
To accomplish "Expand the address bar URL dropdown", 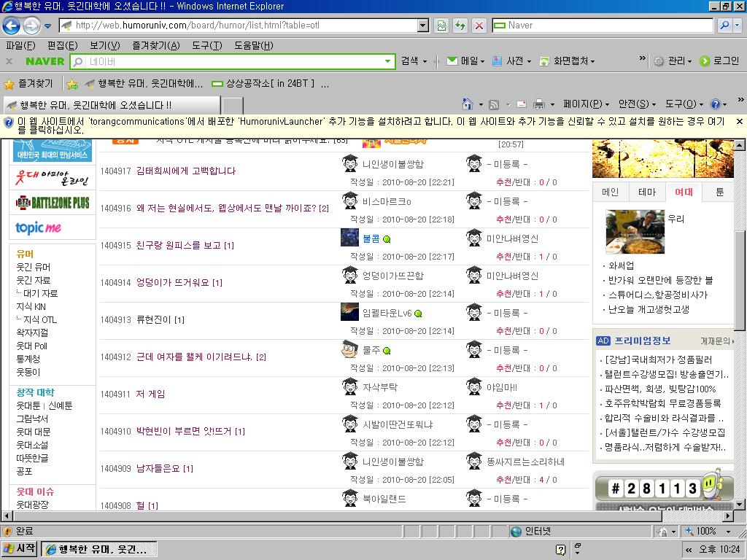I will (422, 26).
